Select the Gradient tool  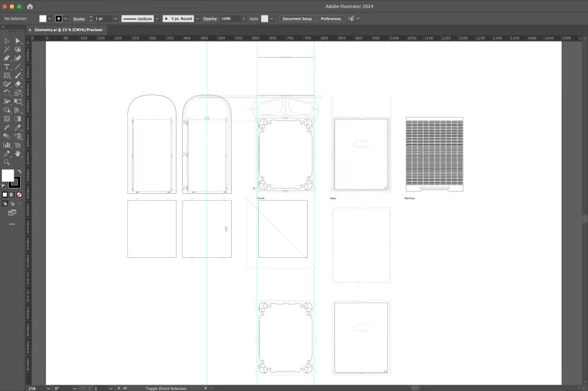(18, 119)
